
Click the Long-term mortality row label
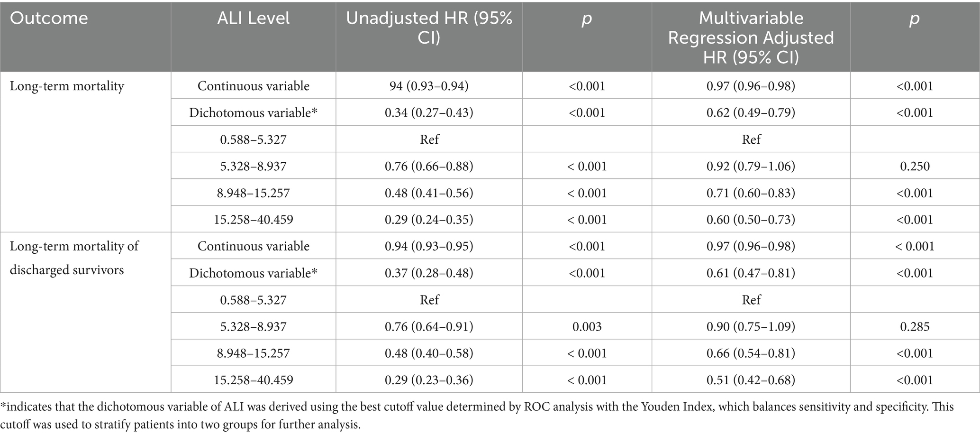[x=67, y=86]
